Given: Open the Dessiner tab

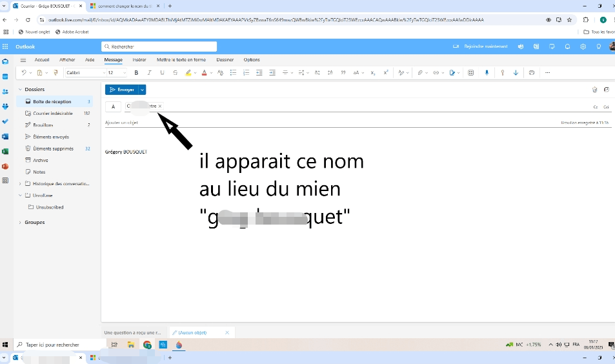Looking at the screenshot, I should click(225, 59).
